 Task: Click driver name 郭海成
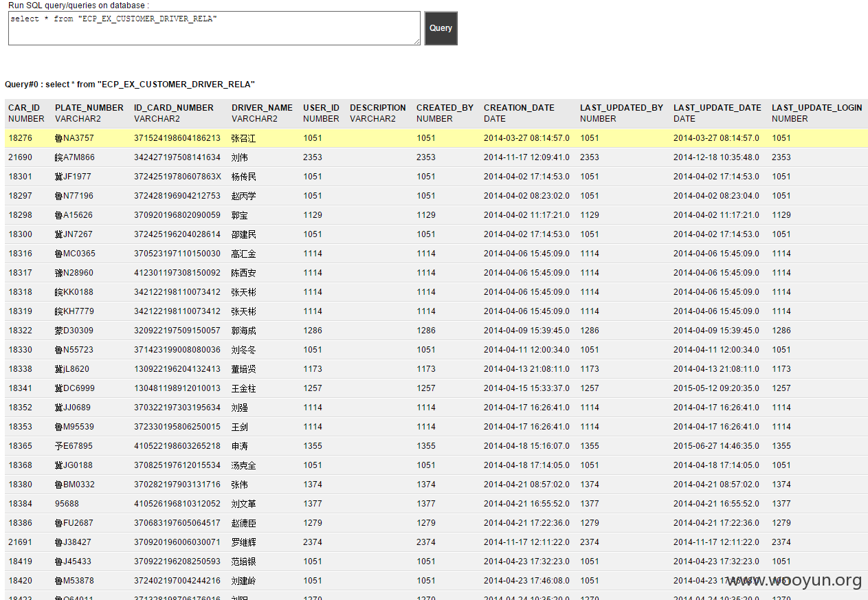coord(244,331)
